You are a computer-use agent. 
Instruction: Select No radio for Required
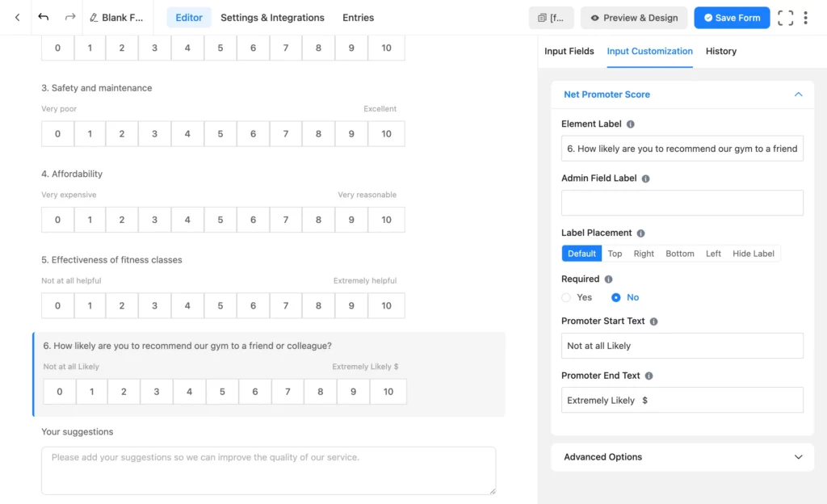(615, 298)
